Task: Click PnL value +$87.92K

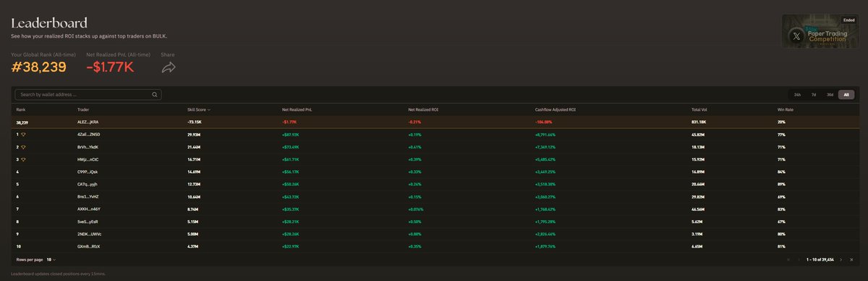Action: pos(291,135)
